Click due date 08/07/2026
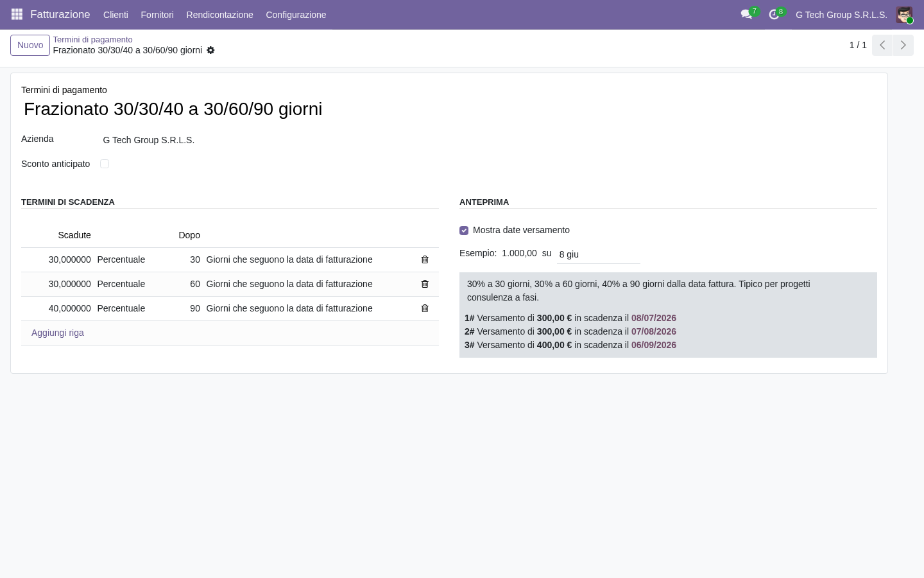 click(654, 318)
